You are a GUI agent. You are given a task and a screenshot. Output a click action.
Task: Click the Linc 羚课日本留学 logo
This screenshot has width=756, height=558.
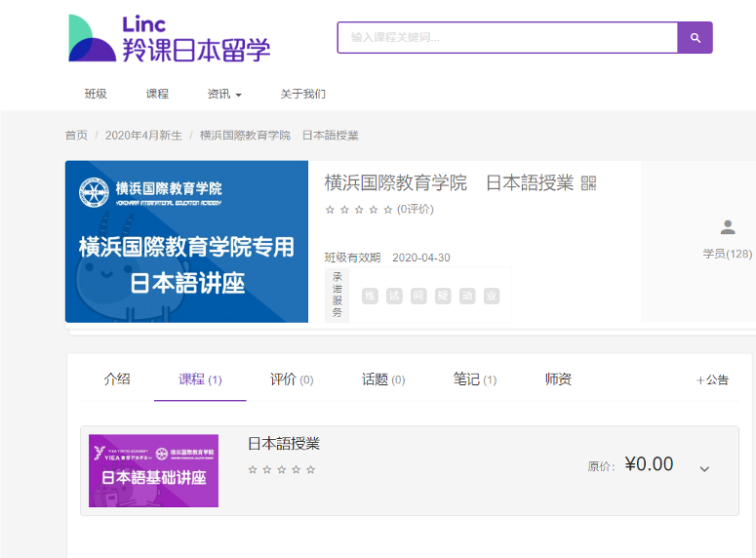tap(169, 39)
